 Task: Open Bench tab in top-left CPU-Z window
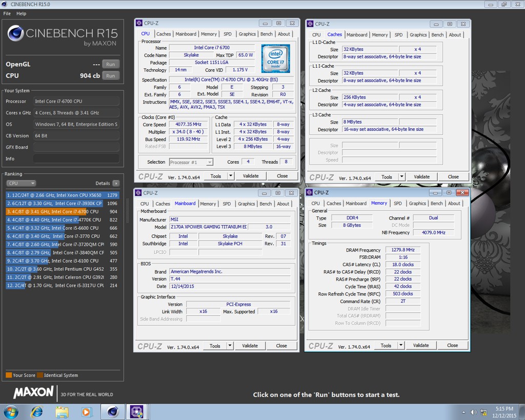click(x=266, y=34)
